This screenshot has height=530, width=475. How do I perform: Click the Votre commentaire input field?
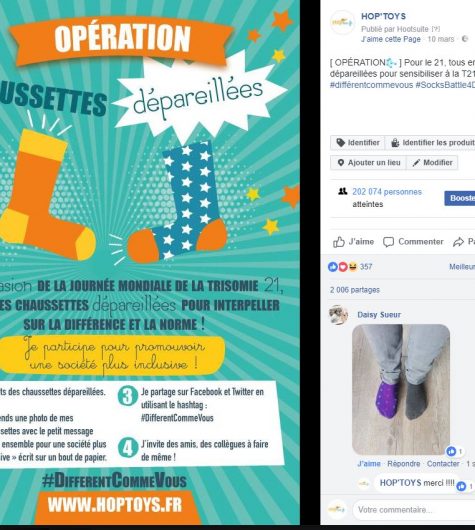(x=414, y=510)
